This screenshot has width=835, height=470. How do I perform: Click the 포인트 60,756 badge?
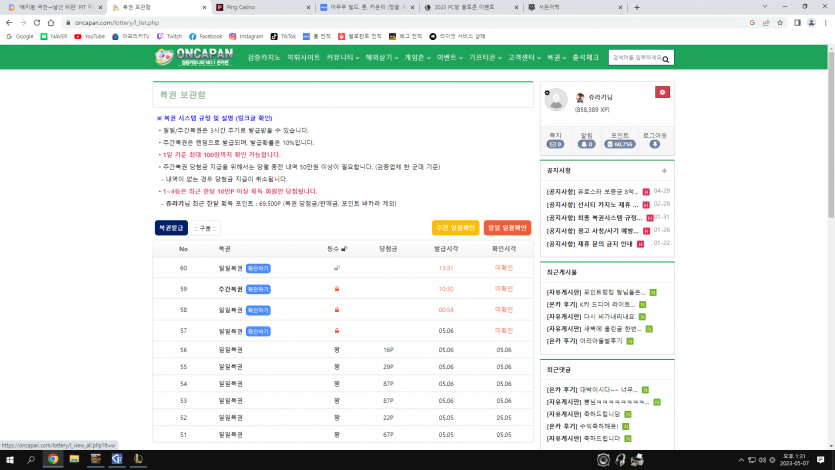tap(620, 144)
